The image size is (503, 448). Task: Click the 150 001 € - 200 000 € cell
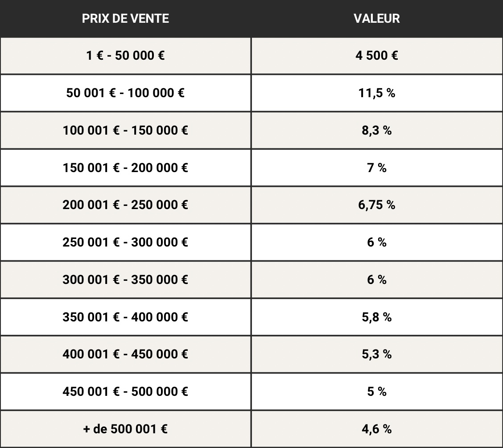[x=125, y=168]
